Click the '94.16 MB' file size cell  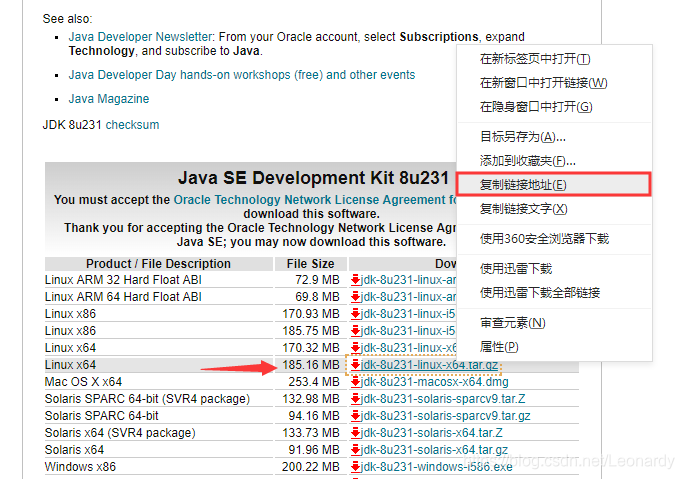tap(314, 416)
